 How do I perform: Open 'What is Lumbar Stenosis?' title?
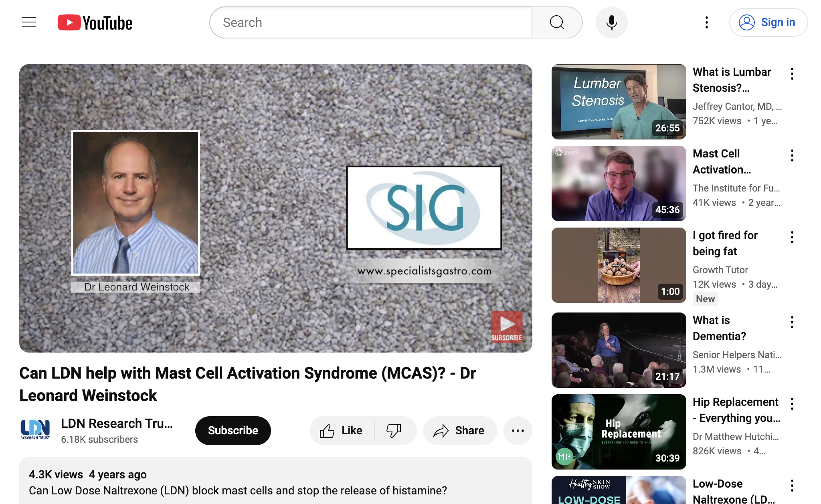732,80
